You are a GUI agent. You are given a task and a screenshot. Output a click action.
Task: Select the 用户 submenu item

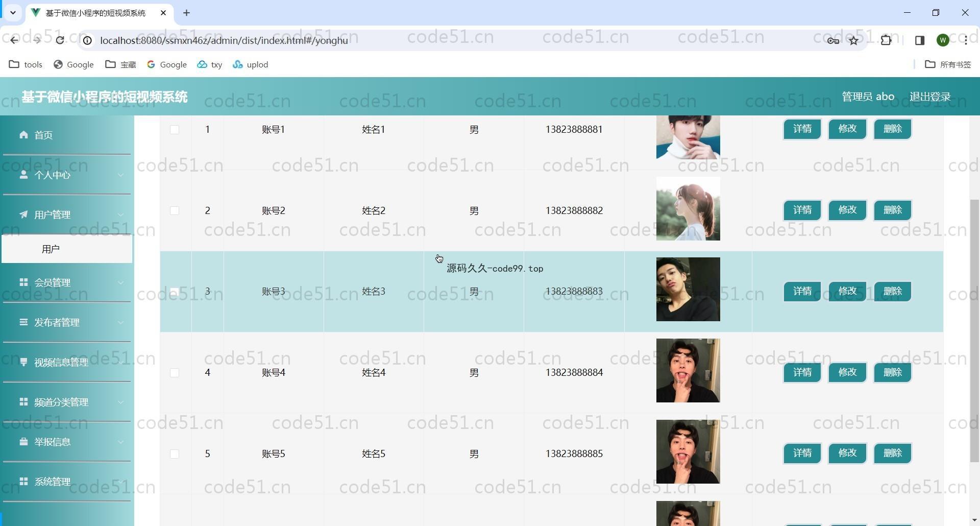tap(67, 249)
